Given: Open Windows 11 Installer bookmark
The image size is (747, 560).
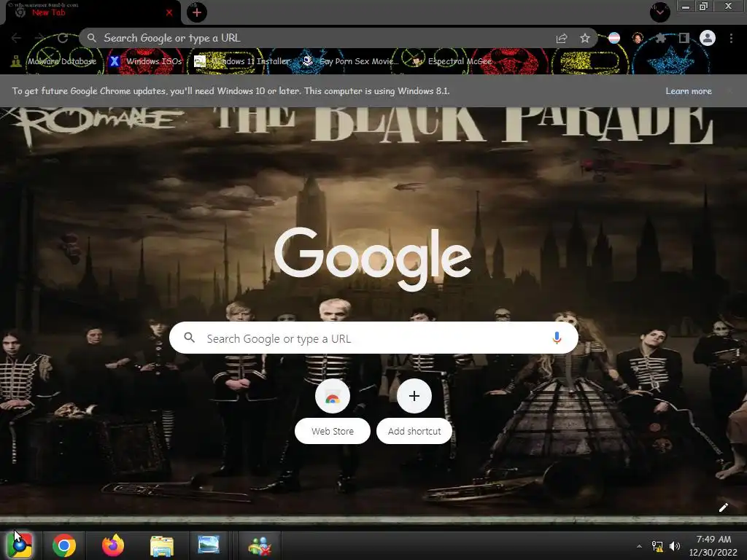Looking at the screenshot, I should (x=242, y=61).
